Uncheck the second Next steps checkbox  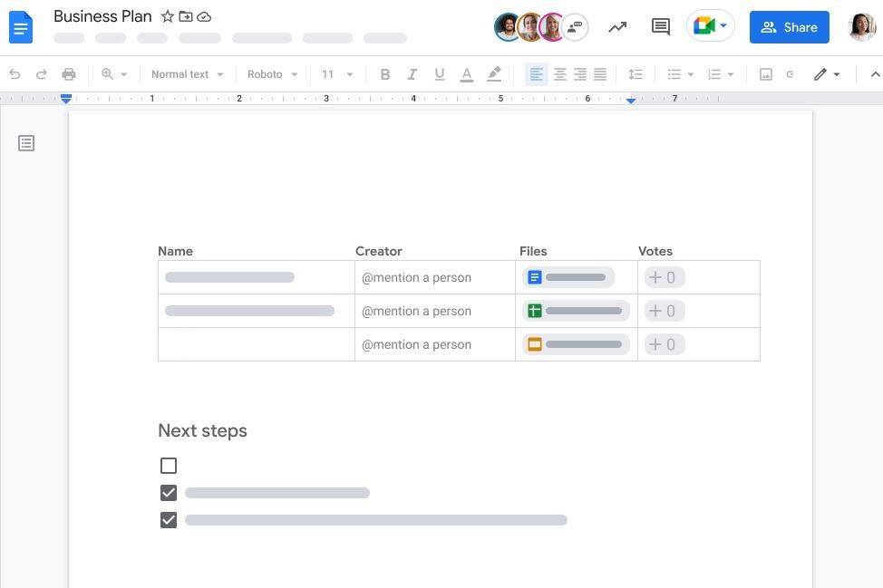(x=169, y=493)
